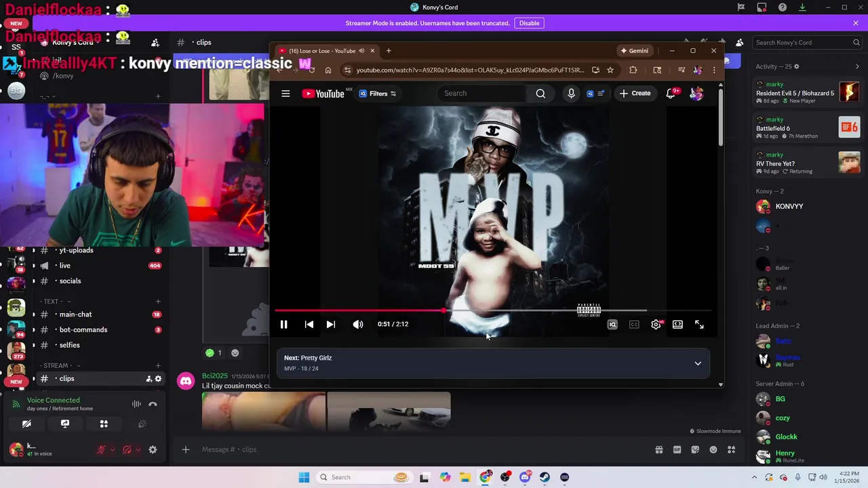
Task: Start YouTube voice search with microphone
Action: tap(571, 94)
